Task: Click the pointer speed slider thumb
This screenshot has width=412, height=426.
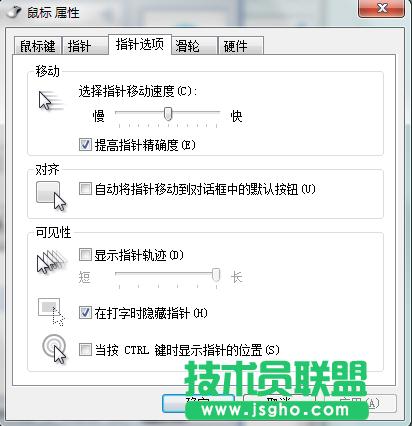Action: [x=168, y=114]
